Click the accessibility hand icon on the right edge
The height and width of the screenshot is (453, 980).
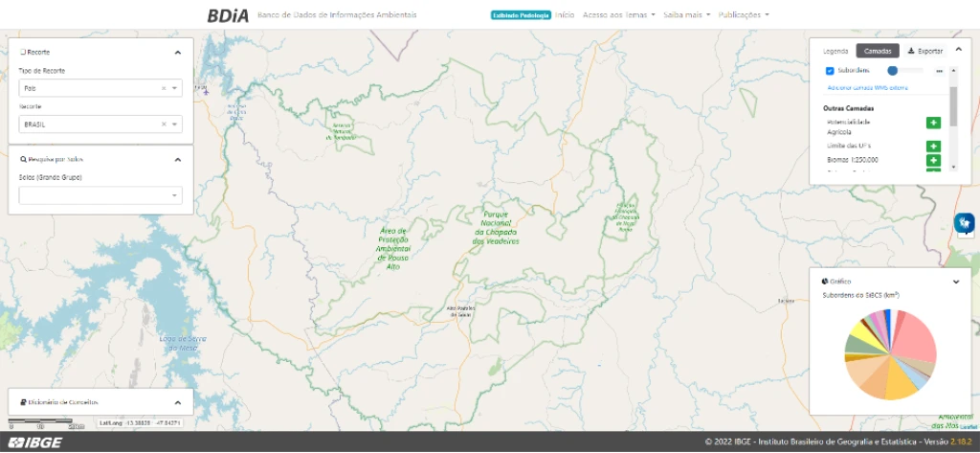click(x=965, y=221)
